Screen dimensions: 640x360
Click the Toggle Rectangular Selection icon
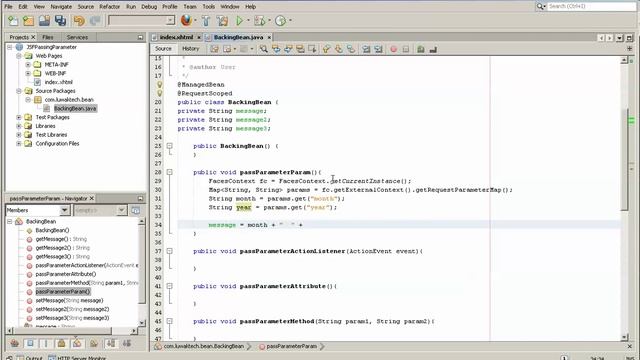point(312,49)
